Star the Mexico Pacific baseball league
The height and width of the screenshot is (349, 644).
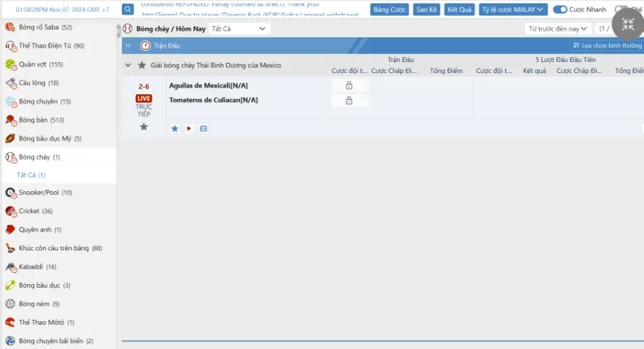(142, 65)
